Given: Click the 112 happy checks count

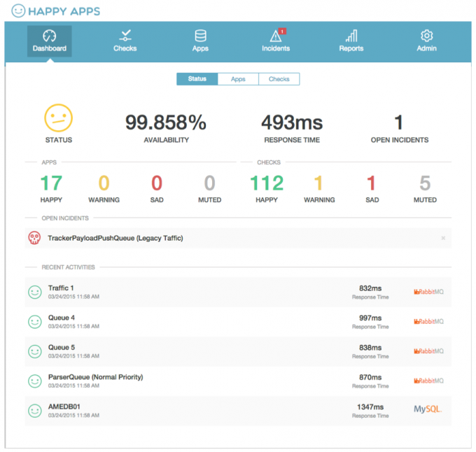Looking at the screenshot, I should [267, 183].
